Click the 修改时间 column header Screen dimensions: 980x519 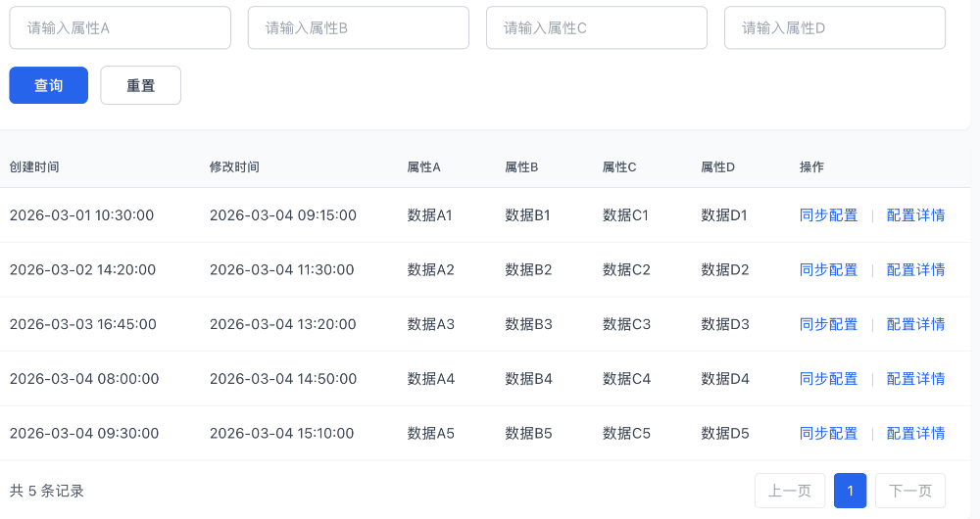point(234,166)
